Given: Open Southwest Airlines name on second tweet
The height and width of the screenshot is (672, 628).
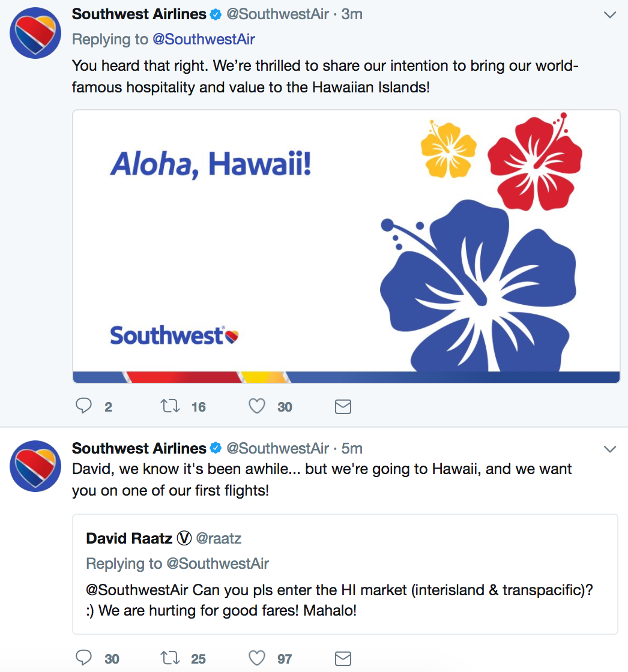Looking at the screenshot, I should (x=139, y=448).
